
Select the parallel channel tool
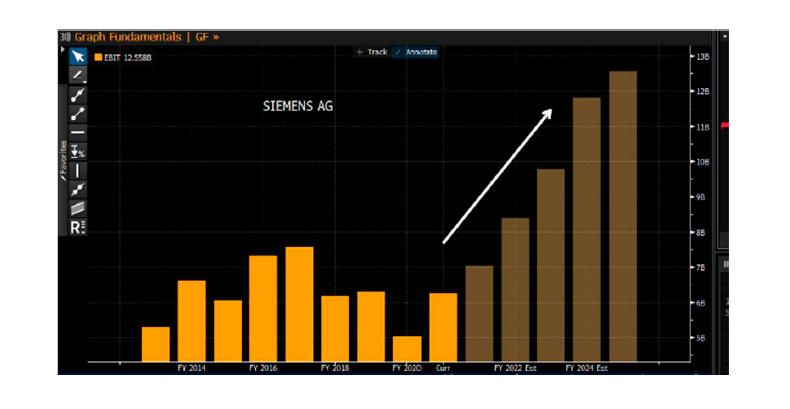click(78, 208)
